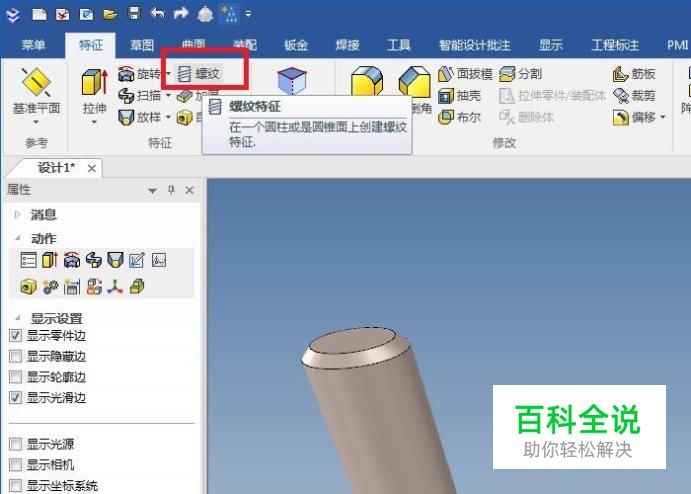Switch to the PMI ribbon tab
The height and width of the screenshot is (494, 691).
point(677,45)
